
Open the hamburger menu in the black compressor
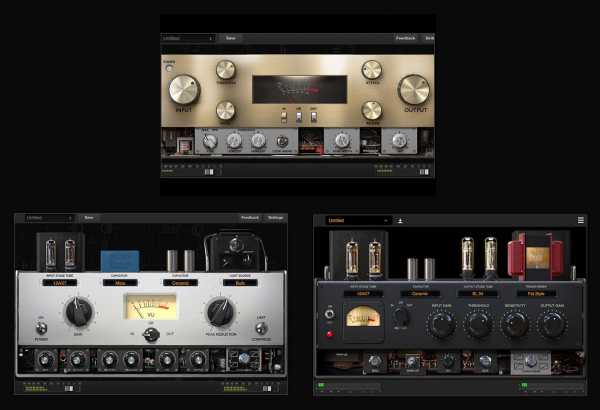click(581, 220)
